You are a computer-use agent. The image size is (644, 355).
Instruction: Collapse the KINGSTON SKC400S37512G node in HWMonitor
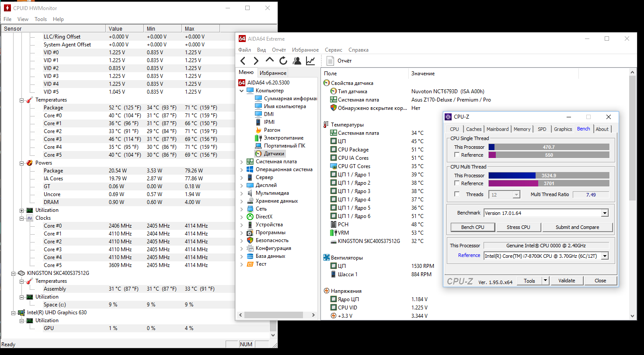[x=13, y=273]
